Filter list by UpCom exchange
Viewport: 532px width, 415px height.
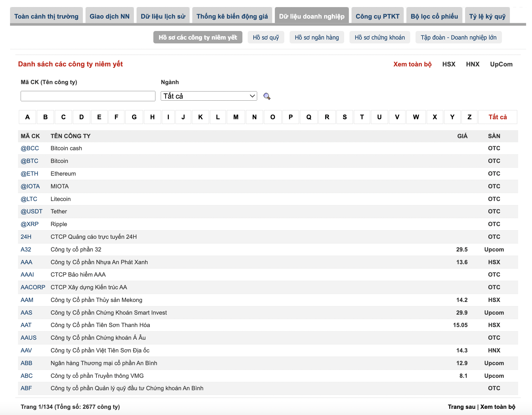pyautogui.click(x=501, y=64)
